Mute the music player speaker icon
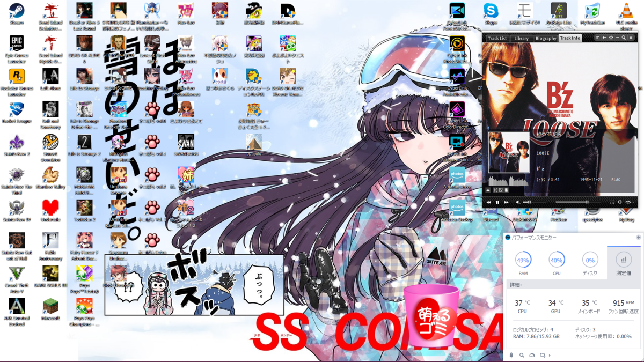The image size is (644, 362). (518, 202)
